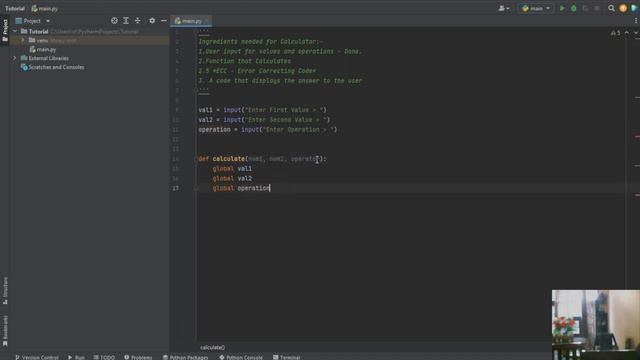This screenshot has width=640, height=360.
Task: Fold the calculate function definition
Action: point(196,159)
